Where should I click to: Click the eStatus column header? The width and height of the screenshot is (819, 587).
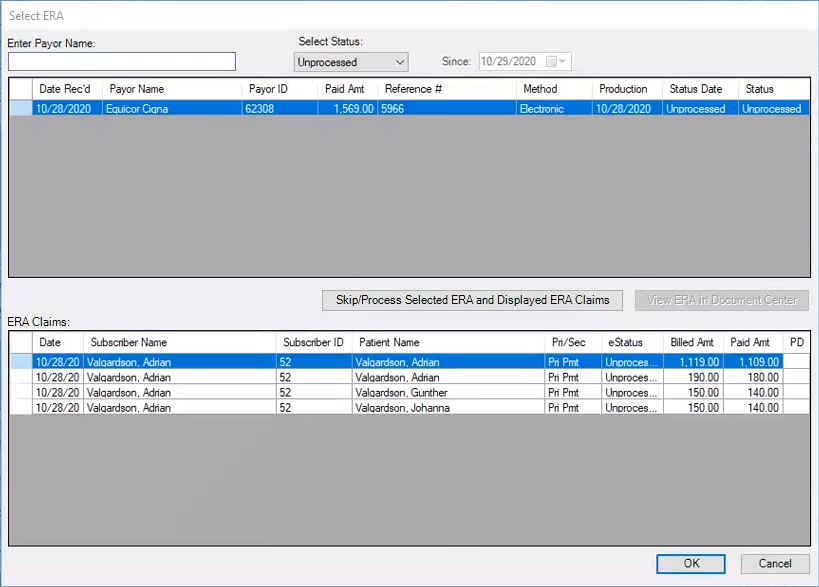(x=625, y=342)
